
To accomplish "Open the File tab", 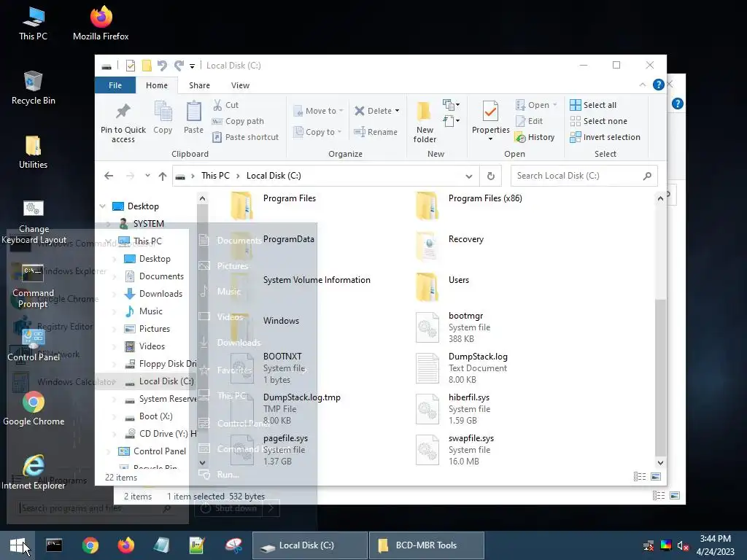I will [x=115, y=85].
